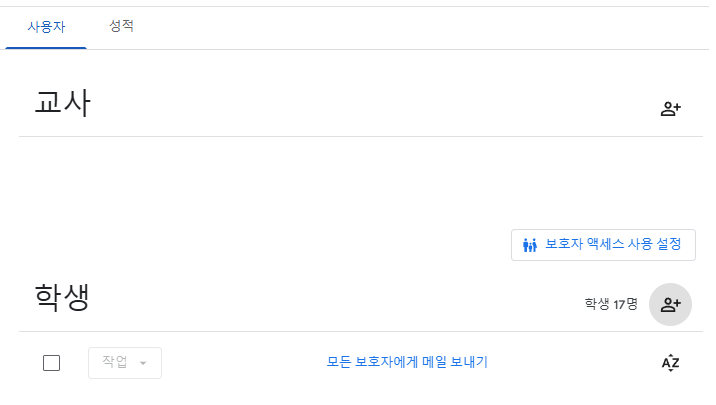Select the 사용자 tab
716x405 pixels.
coord(46,27)
